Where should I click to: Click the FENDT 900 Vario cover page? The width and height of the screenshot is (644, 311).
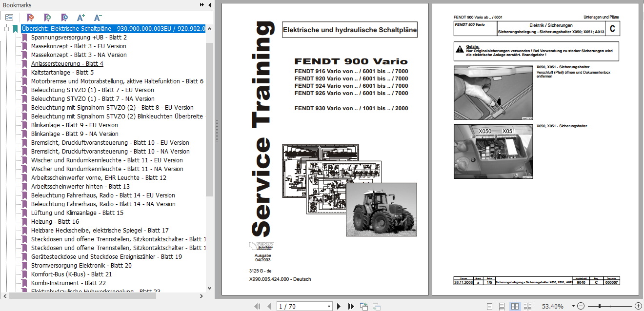click(x=325, y=149)
